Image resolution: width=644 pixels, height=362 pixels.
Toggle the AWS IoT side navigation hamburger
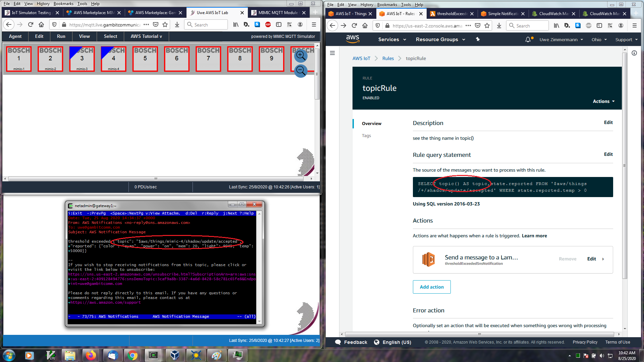pos(332,53)
